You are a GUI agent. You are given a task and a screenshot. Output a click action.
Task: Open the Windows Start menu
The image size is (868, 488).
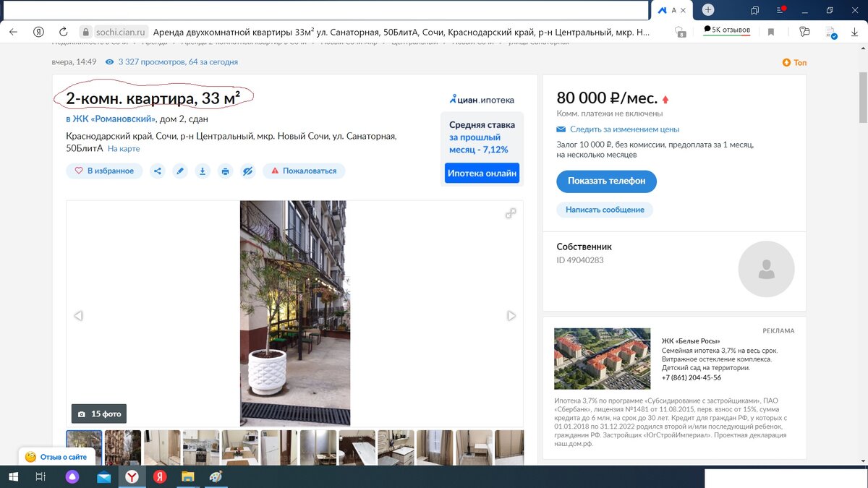[14, 477]
